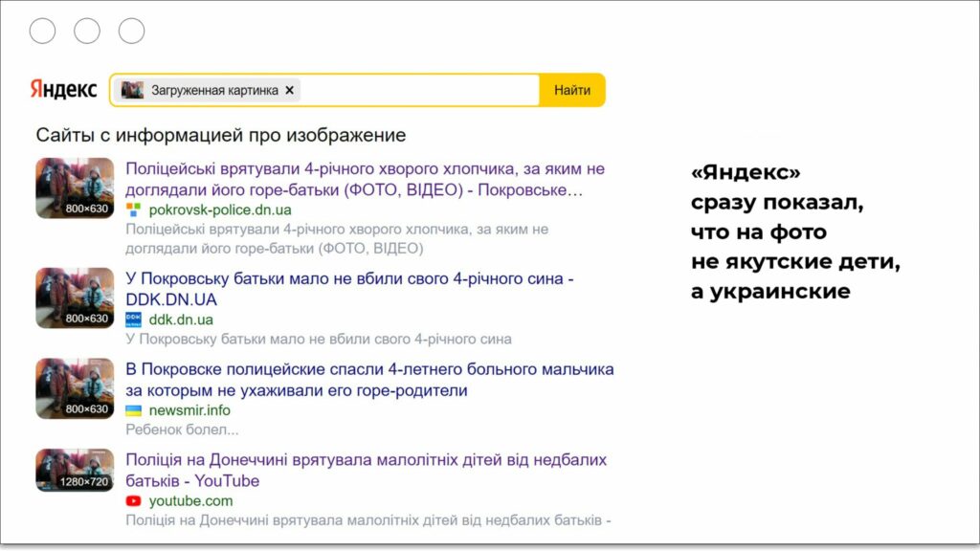
Task: Open result thumbnail for newsmir.info
Action: click(x=75, y=388)
